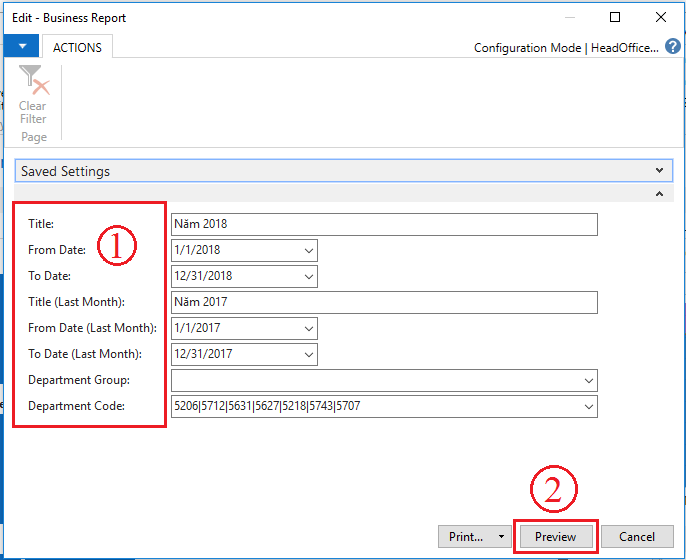Collapse the options section chevron
686x560 pixels.
point(658,194)
